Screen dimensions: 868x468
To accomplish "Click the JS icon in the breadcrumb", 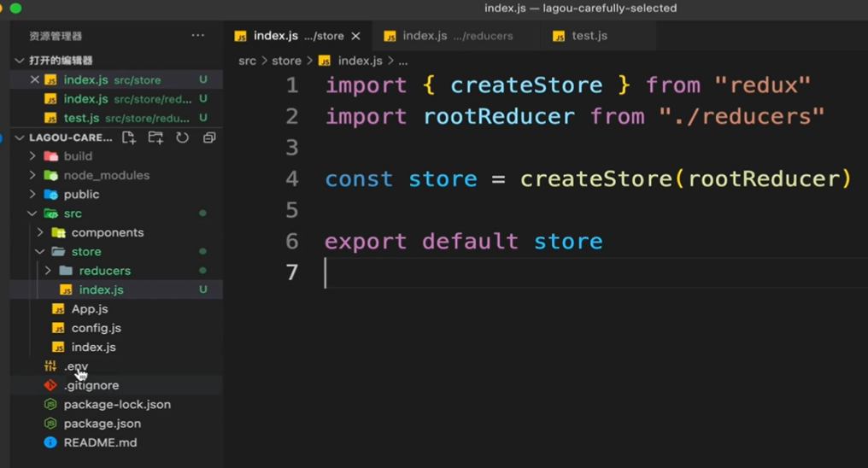I will [x=325, y=61].
